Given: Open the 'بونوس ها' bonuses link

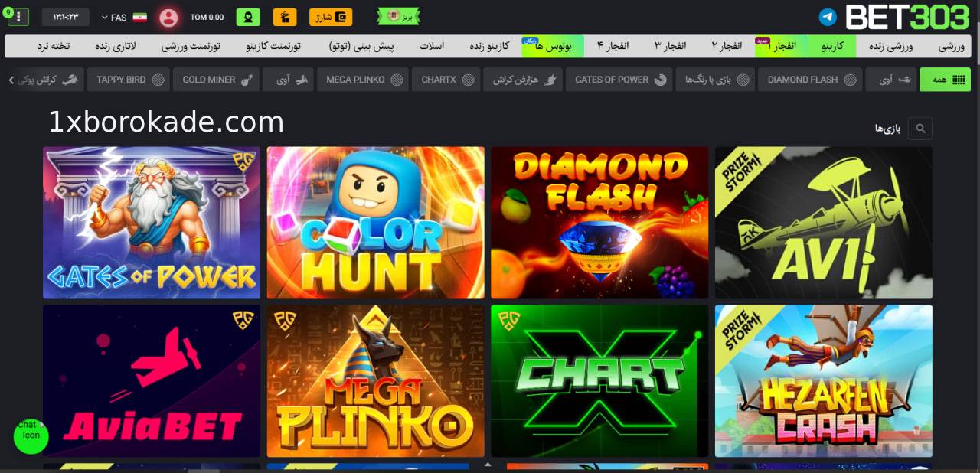Looking at the screenshot, I should click(x=552, y=46).
